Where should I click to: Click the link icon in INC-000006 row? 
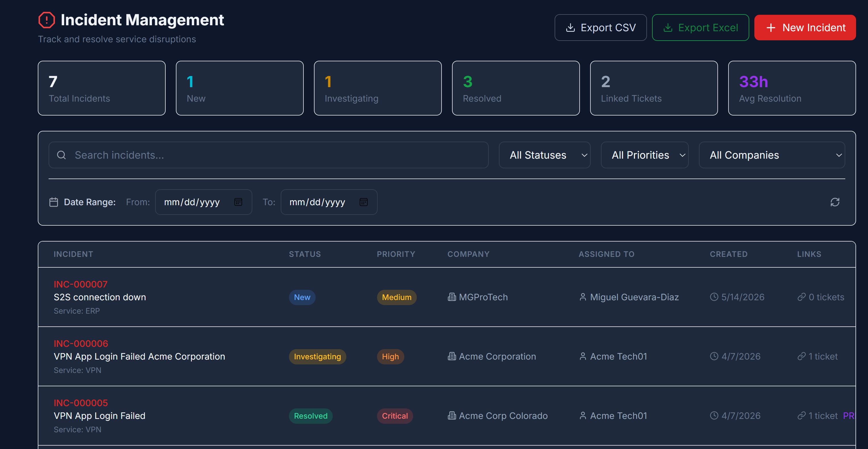pyautogui.click(x=801, y=356)
